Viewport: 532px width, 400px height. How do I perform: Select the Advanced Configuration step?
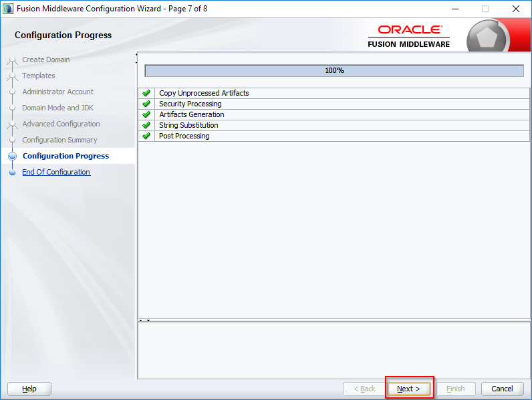click(61, 124)
